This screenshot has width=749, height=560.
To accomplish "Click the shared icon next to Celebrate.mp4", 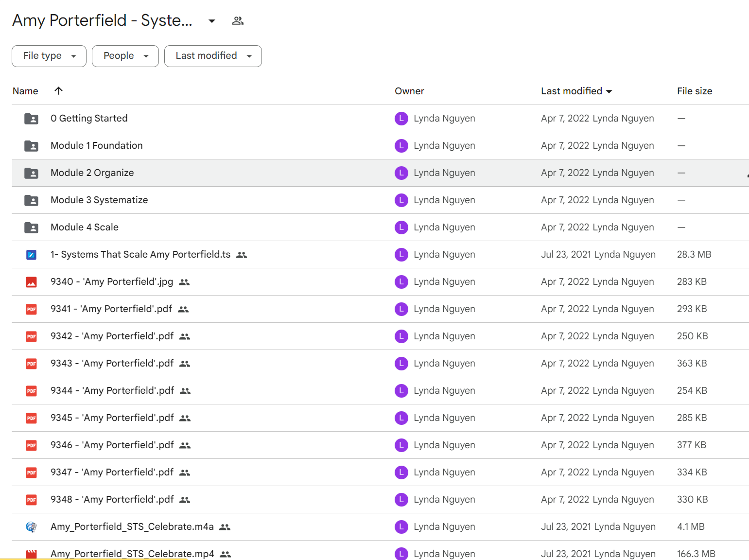I will 225,554.
